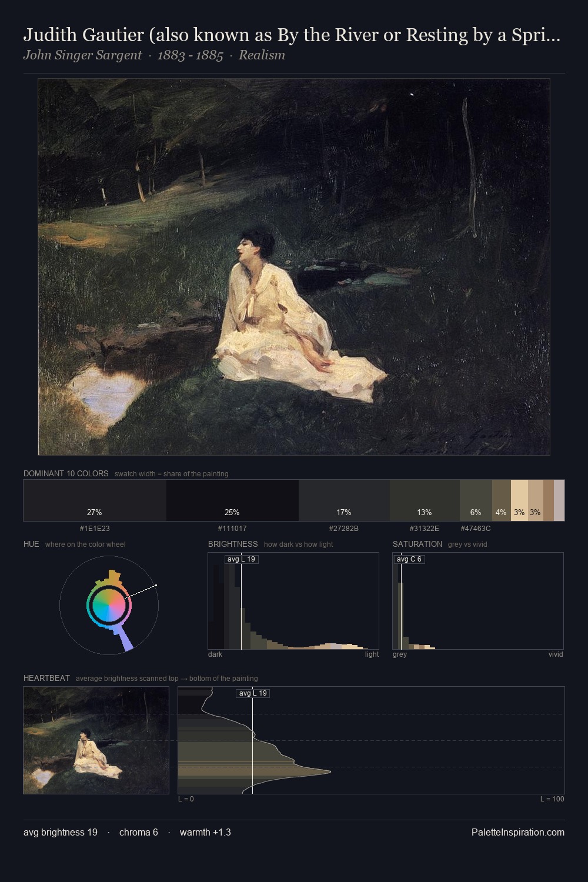Click artist name John Singer Sargent
This screenshot has width=588, height=882.
[82, 55]
